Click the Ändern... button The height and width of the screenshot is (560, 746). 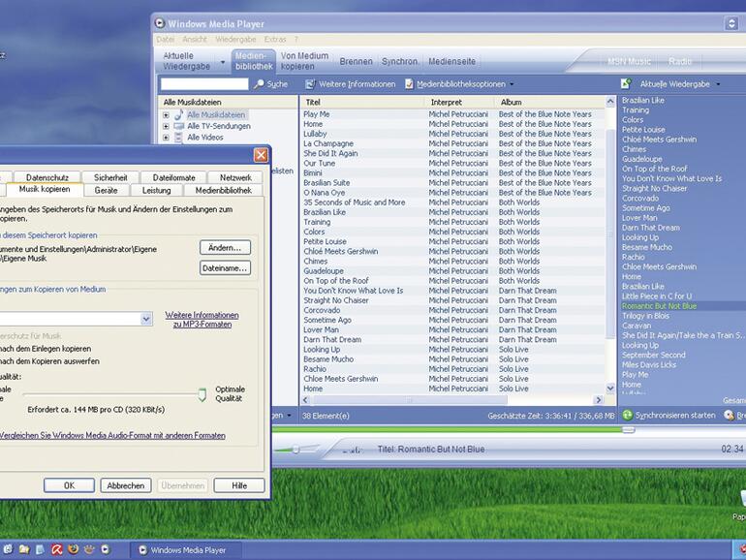click(225, 247)
